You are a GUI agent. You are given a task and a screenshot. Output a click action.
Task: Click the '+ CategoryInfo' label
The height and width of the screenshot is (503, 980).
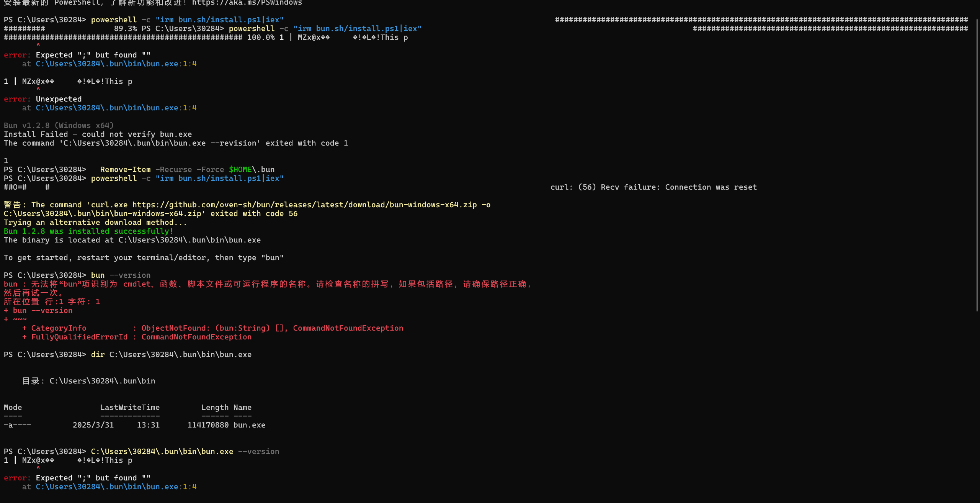pos(54,328)
